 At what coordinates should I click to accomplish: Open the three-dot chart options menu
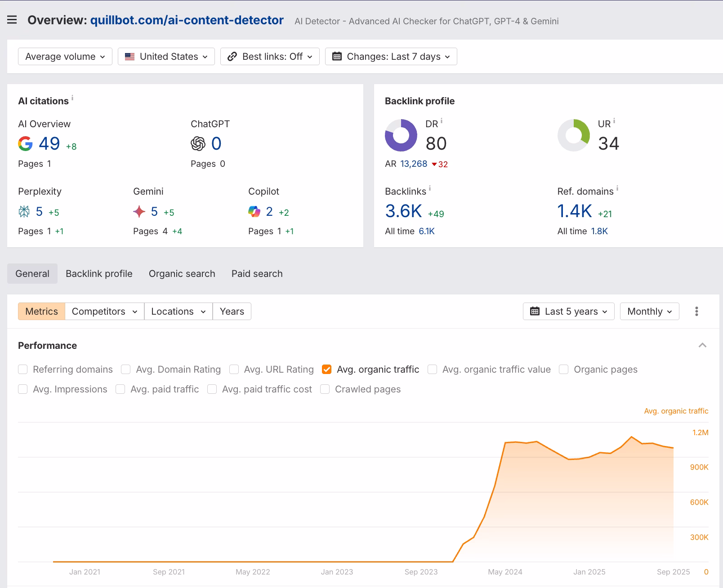tap(696, 311)
